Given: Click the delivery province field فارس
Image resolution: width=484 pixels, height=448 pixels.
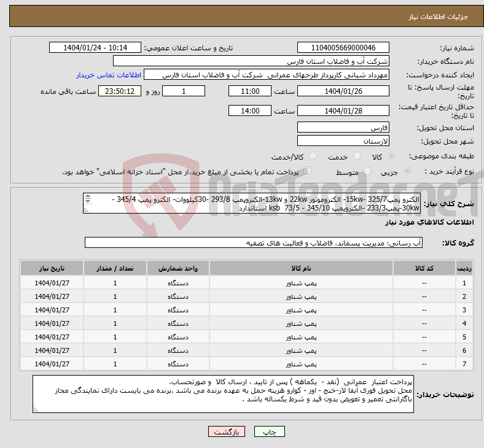Looking at the screenshot, I should [x=343, y=127].
